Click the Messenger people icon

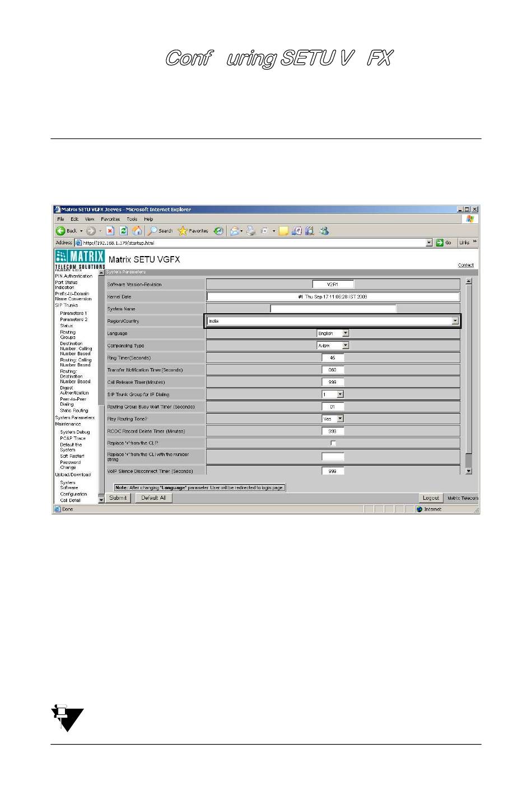(324, 231)
